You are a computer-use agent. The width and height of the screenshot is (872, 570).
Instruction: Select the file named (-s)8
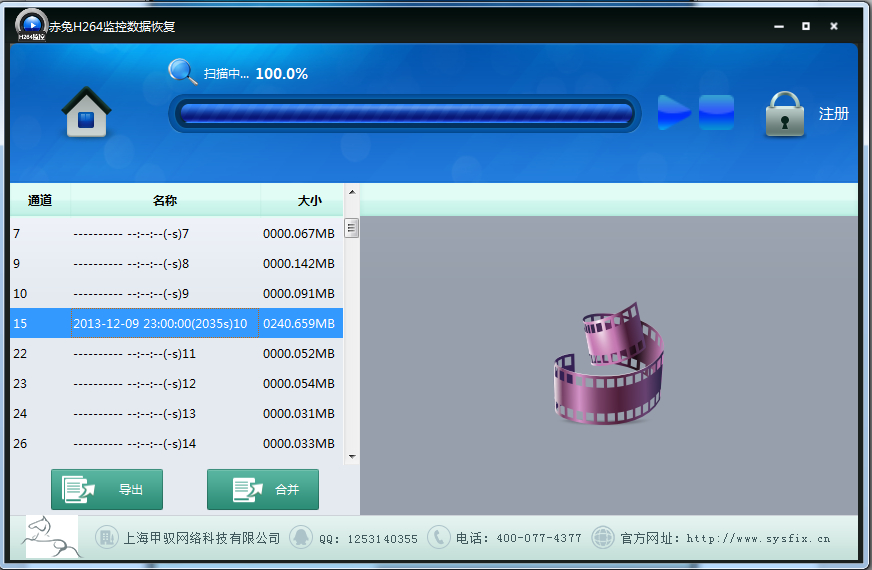click(x=176, y=264)
